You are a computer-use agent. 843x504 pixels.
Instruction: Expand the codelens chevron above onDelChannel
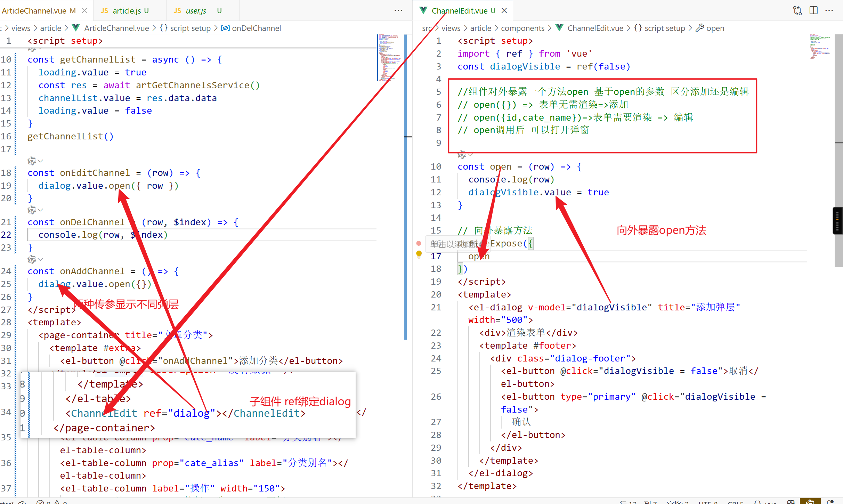pos(41,210)
